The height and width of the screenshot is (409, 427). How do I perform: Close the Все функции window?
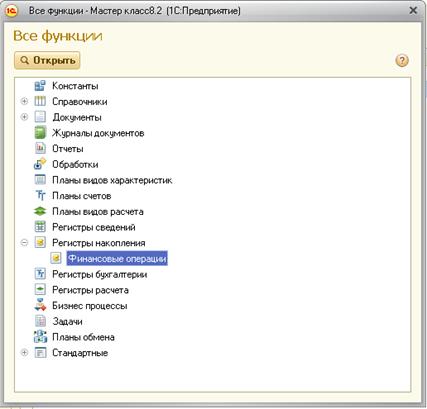(x=413, y=11)
